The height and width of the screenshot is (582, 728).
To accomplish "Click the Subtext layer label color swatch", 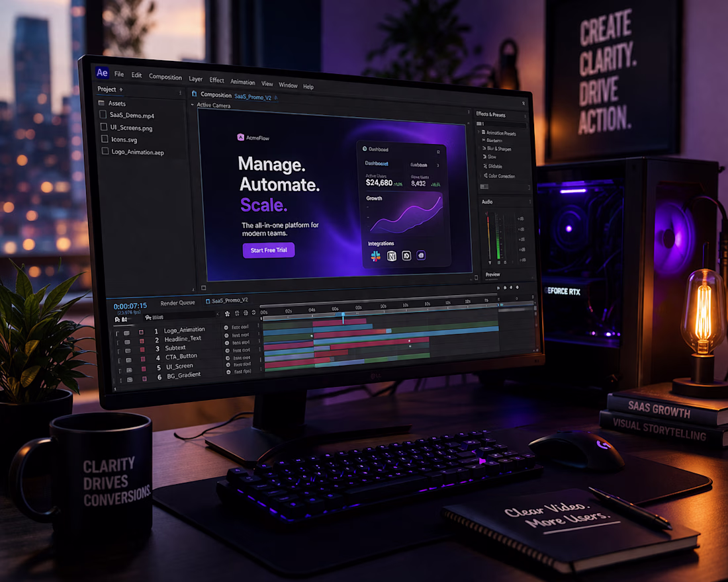I will coord(142,350).
